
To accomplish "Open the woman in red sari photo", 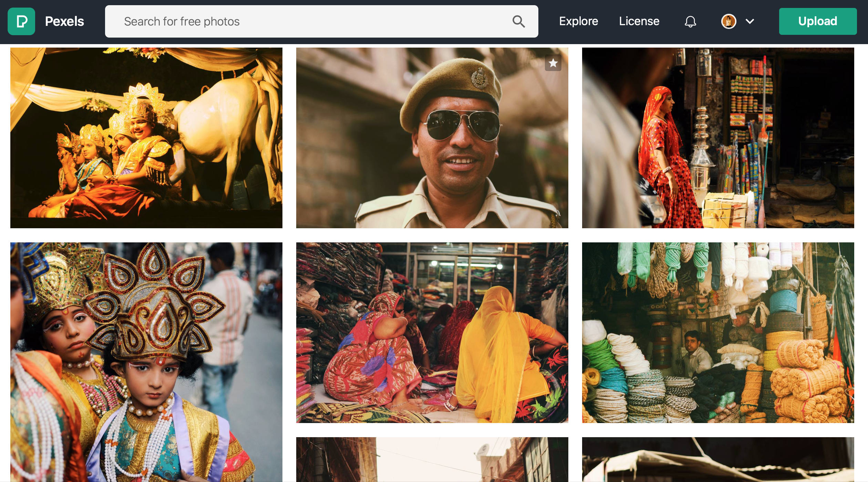I will click(x=718, y=138).
